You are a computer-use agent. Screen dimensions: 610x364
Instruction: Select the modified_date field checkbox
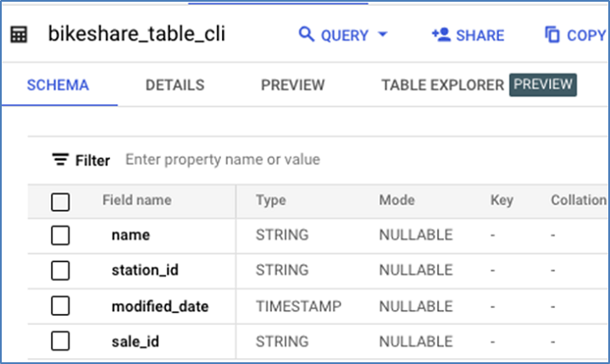[60, 306]
